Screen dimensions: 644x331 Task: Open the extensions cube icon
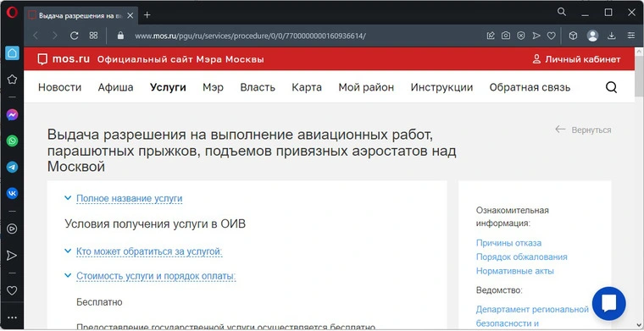pos(573,36)
